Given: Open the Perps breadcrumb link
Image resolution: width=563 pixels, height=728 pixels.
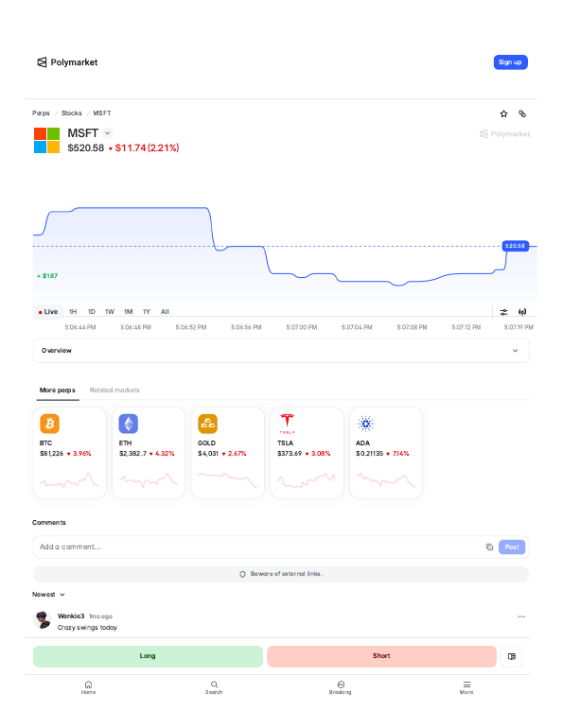Looking at the screenshot, I should [41, 113].
